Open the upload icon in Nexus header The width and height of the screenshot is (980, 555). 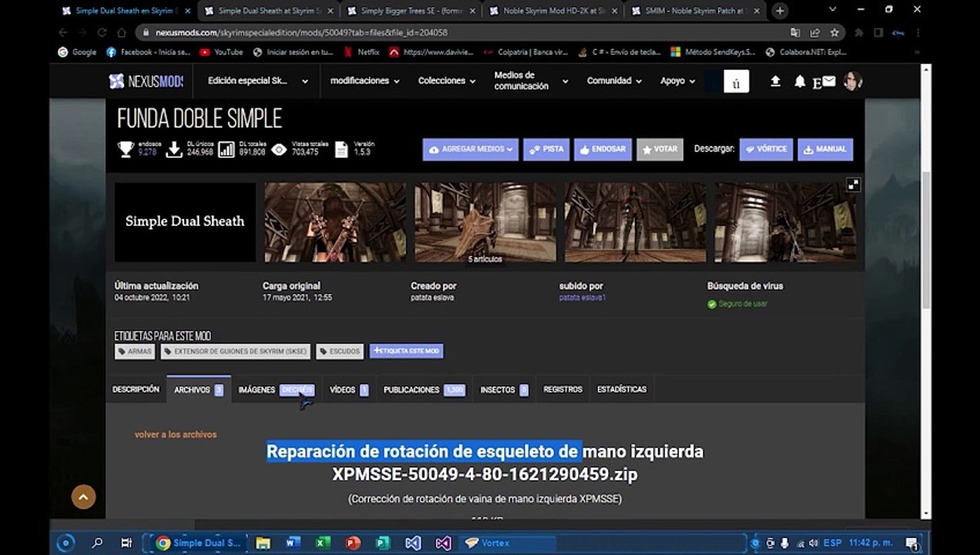tap(775, 81)
